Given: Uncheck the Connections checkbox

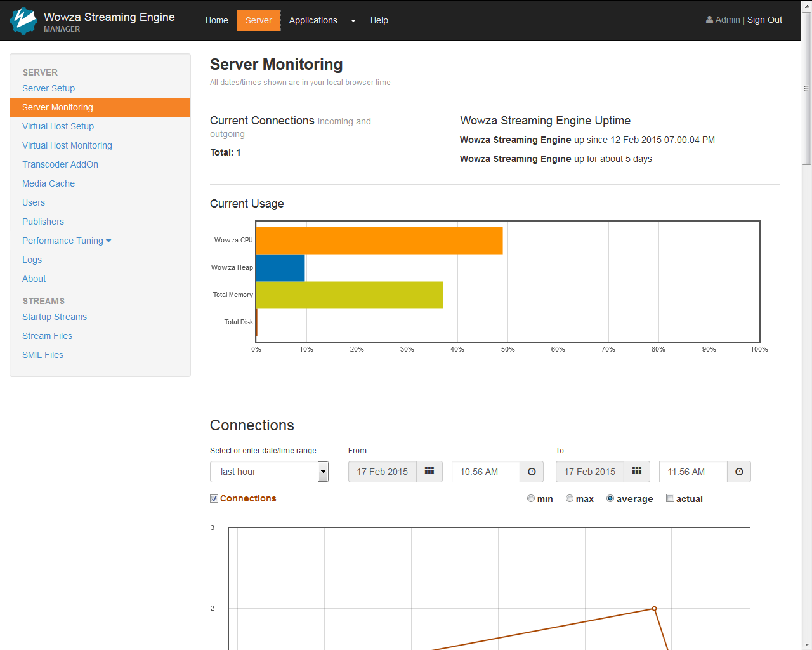Looking at the screenshot, I should click(214, 499).
